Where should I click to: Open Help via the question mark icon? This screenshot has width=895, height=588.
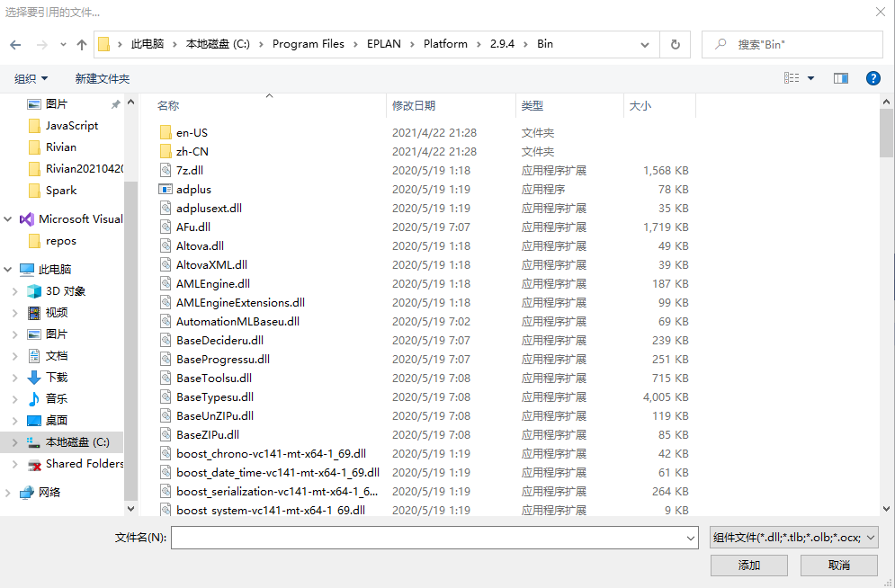tap(873, 78)
